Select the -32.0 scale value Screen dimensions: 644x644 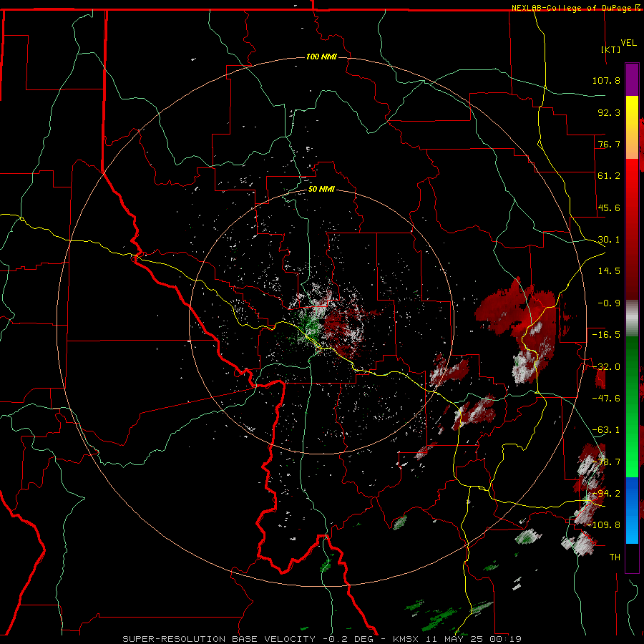pos(606,367)
